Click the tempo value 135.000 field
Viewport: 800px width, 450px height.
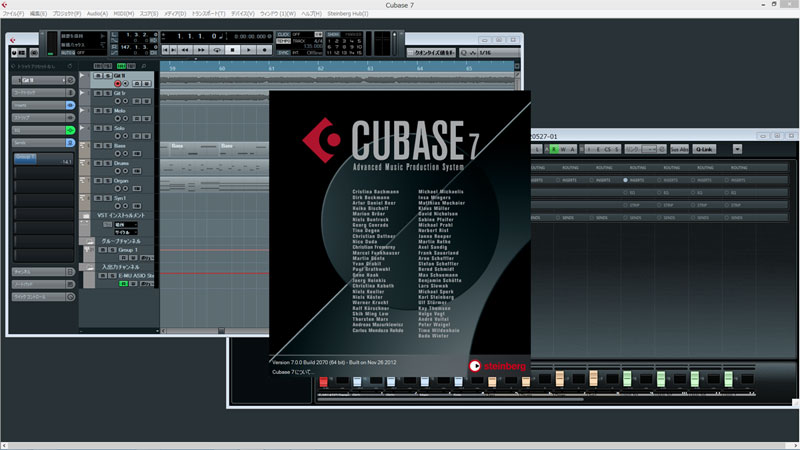click(x=314, y=46)
